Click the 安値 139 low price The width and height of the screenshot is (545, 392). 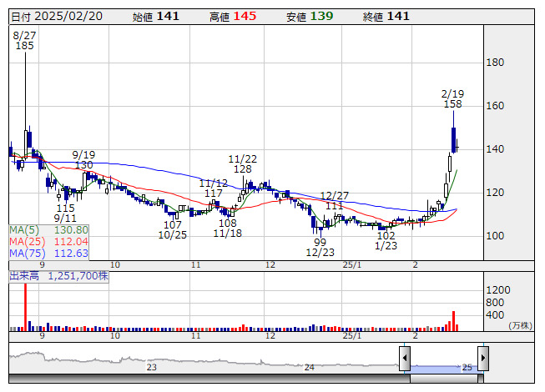tap(310, 17)
